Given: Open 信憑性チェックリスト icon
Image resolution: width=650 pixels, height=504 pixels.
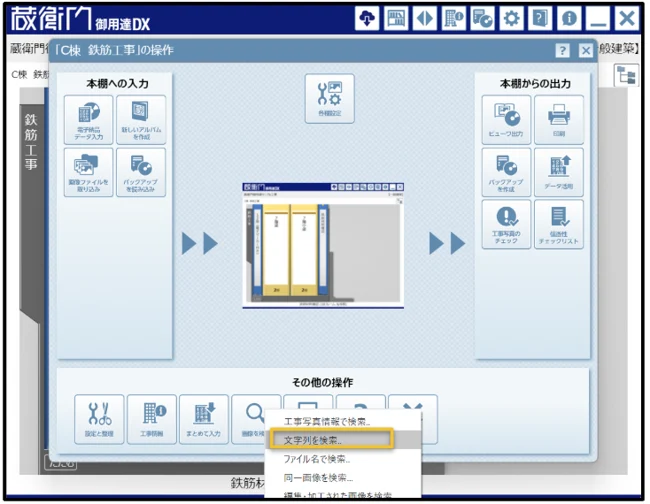Looking at the screenshot, I should (x=559, y=225).
